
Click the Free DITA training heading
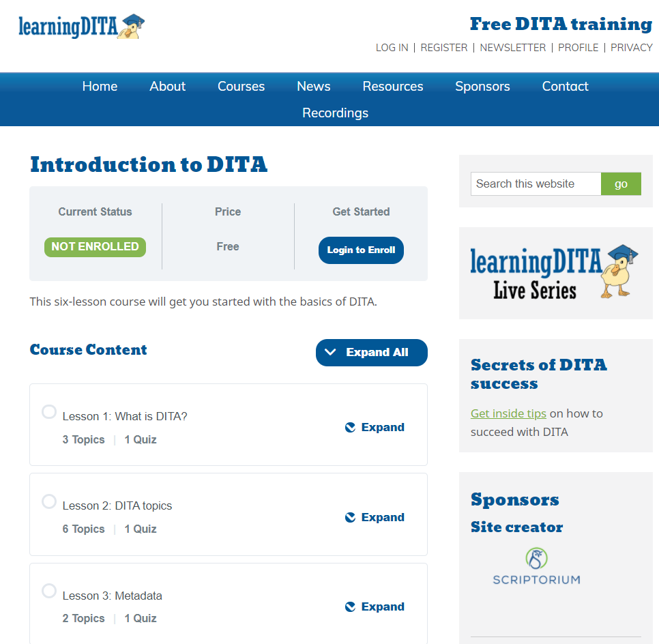[561, 24]
